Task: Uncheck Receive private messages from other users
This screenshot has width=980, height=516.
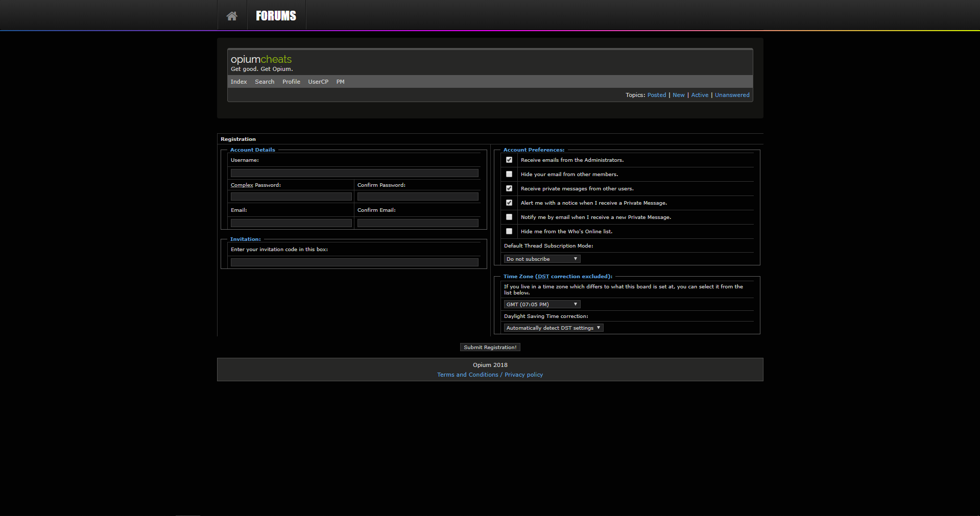Action: point(509,188)
